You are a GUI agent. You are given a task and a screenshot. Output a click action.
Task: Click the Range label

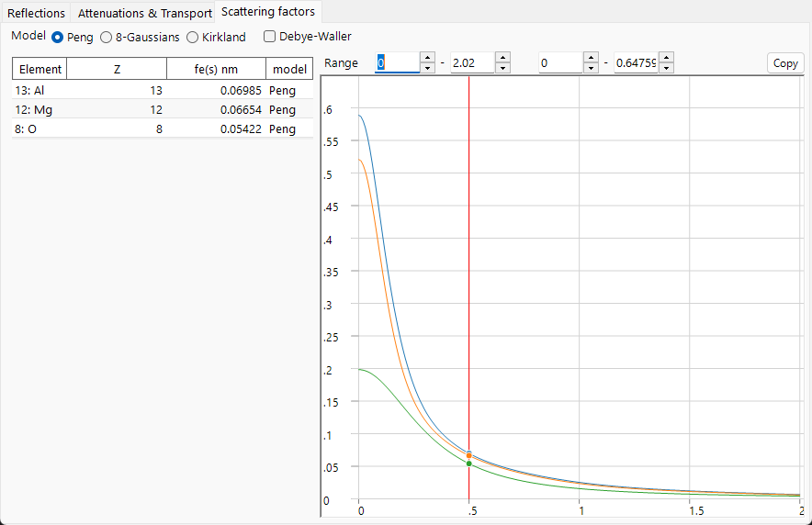pos(341,62)
